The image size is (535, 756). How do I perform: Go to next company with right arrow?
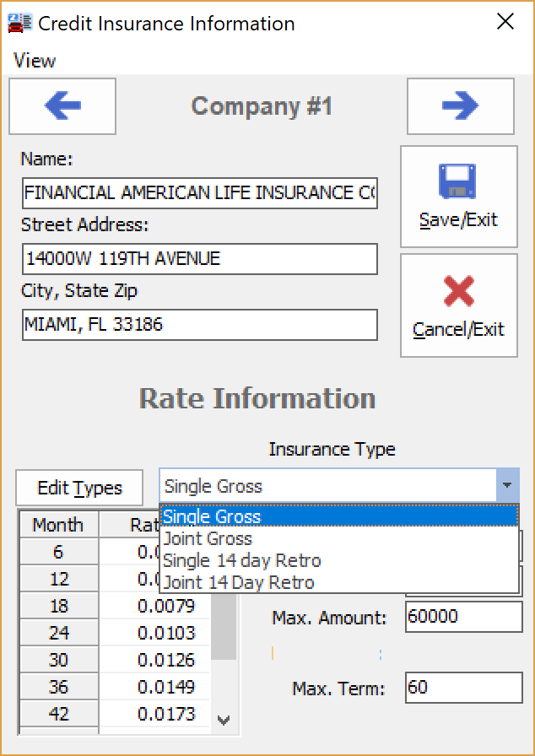460,106
